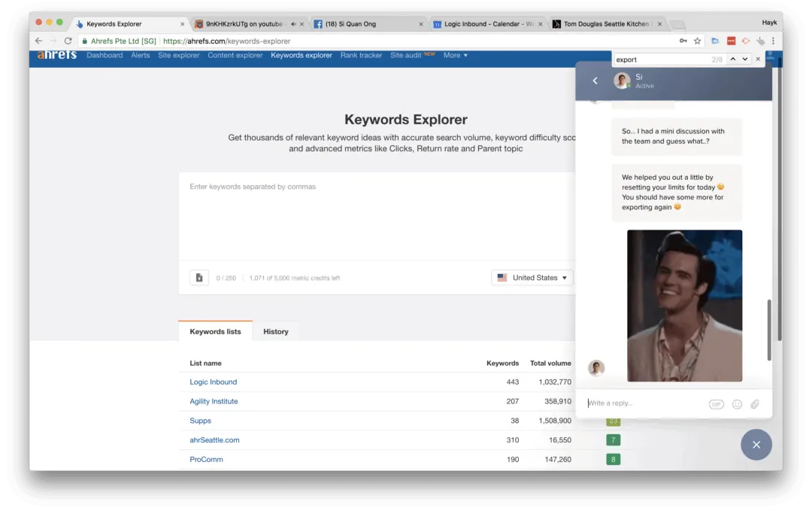Click the import keywords file icon
The width and height of the screenshot is (812, 508).
[198, 277]
